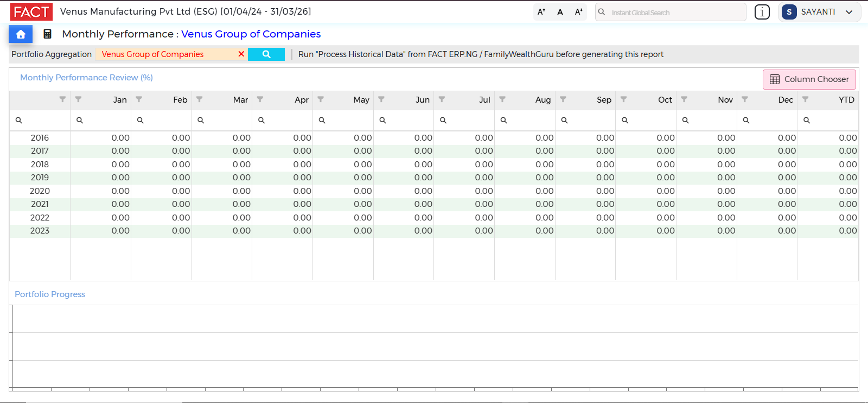This screenshot has height=403, width=868.
Task: Sort by the YTD column header
Action: (x=846, y=100)
